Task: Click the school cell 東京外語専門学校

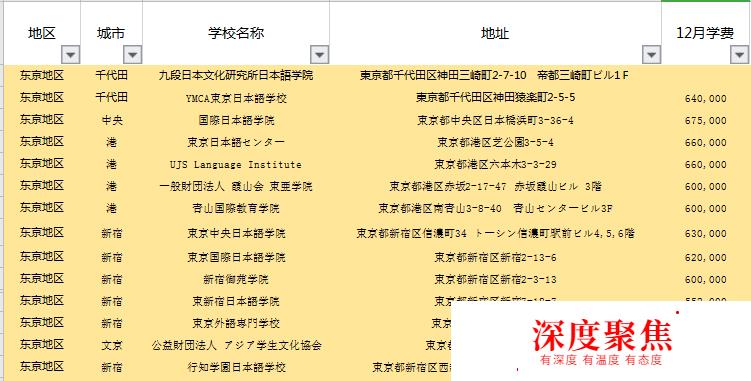Action: click(x=236, y=323)
